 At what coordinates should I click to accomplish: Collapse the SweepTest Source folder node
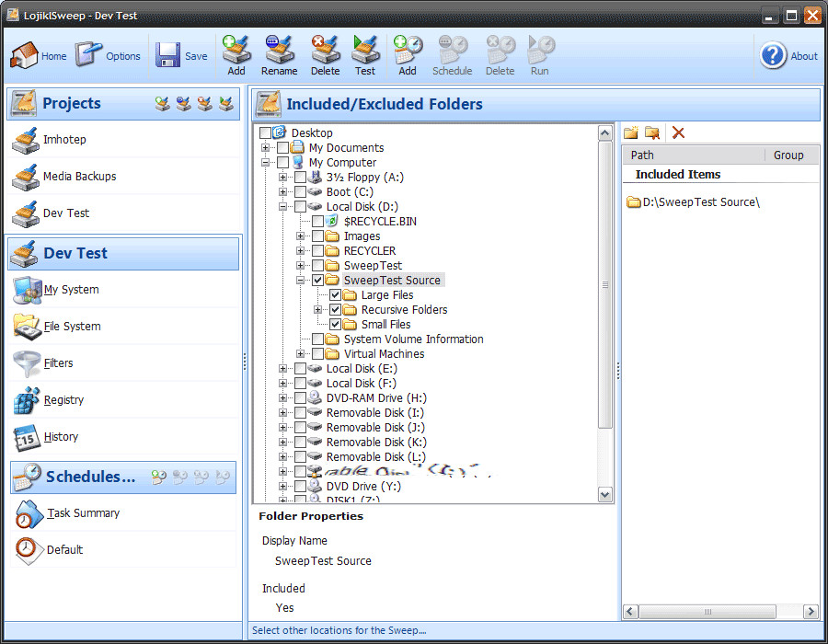301,281
